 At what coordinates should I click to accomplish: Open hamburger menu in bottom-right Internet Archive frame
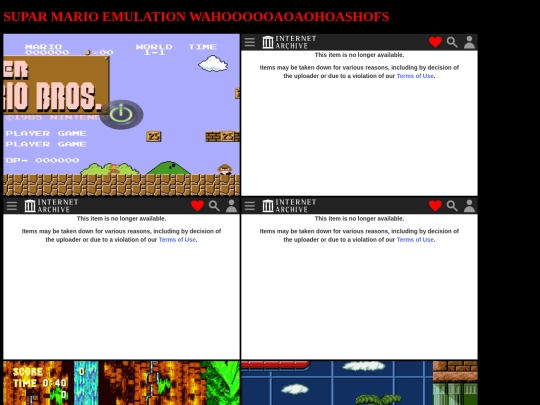pyautogui.click(x=250, y=206)
